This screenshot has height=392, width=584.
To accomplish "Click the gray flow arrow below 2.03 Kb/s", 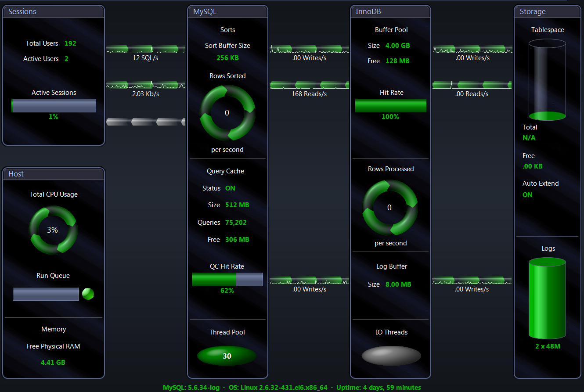I will pyautogui.click(x=145, y=122).
